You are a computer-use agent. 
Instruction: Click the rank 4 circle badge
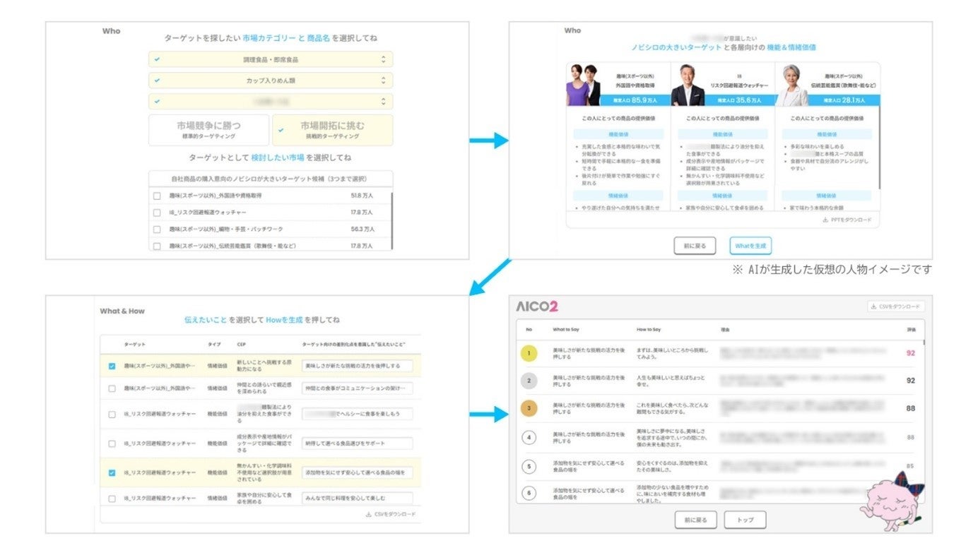pos(529,438)
